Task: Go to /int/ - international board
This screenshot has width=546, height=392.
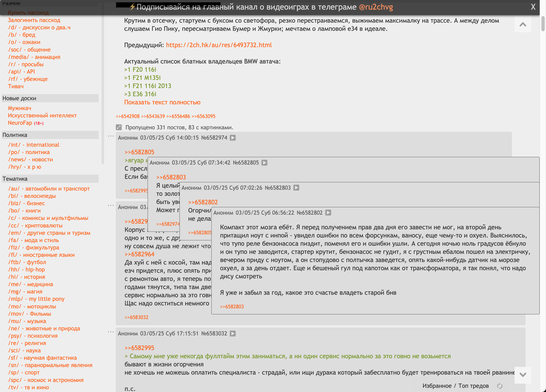Action: click(34, 145)
